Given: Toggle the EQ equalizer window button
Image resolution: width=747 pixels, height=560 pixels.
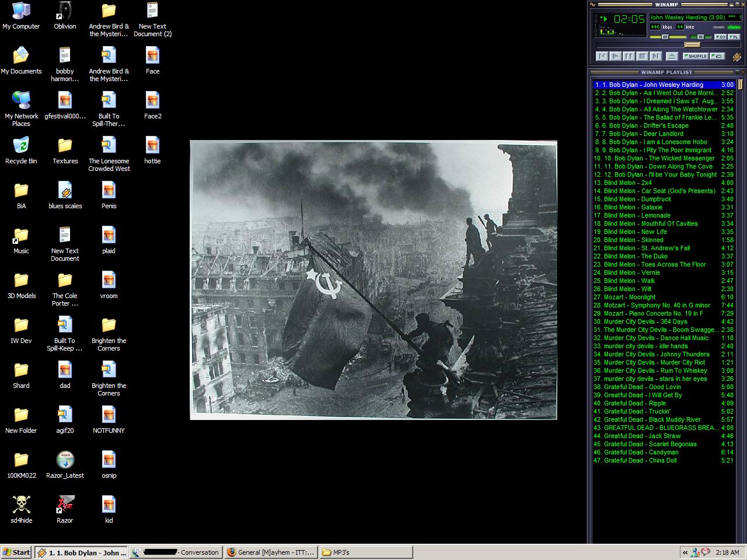Looking at the screenshot, I should coord(721,37).
